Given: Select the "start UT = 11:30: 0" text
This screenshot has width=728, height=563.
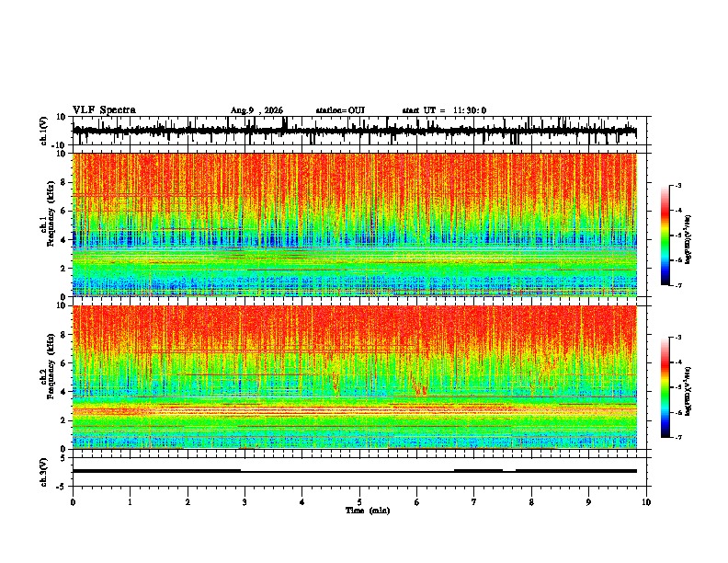Looking at the screenshot, I should tap(444, 110).
